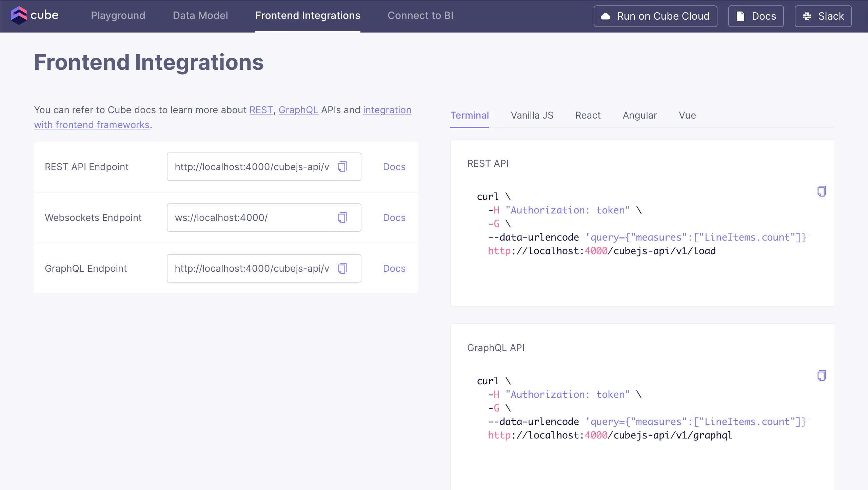
Task: Click Docs link for Websockets Endpoint
Action: (394, 218)
